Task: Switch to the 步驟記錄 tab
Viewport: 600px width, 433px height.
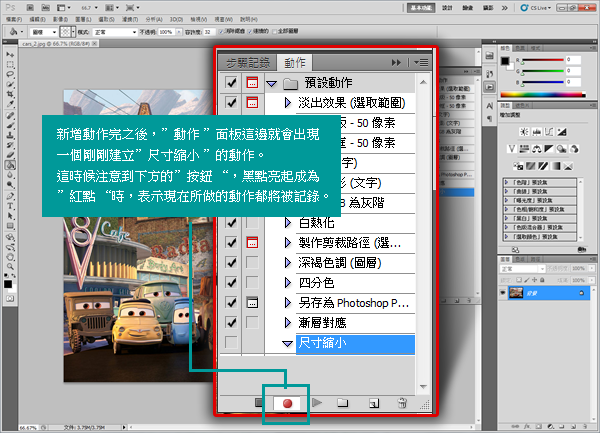Action: click(248, 62)
